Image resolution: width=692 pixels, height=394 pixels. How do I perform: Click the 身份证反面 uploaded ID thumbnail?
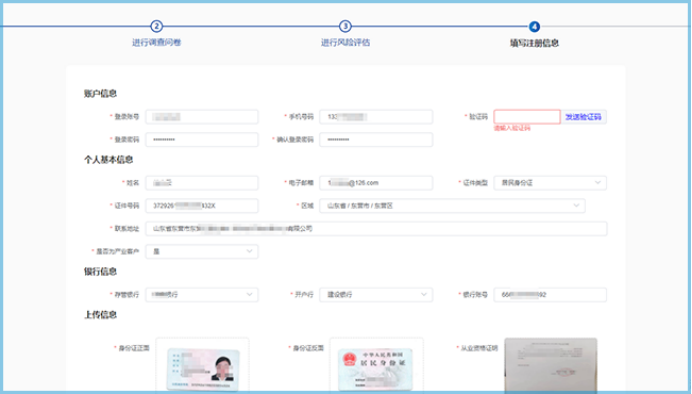click(376, 369)
